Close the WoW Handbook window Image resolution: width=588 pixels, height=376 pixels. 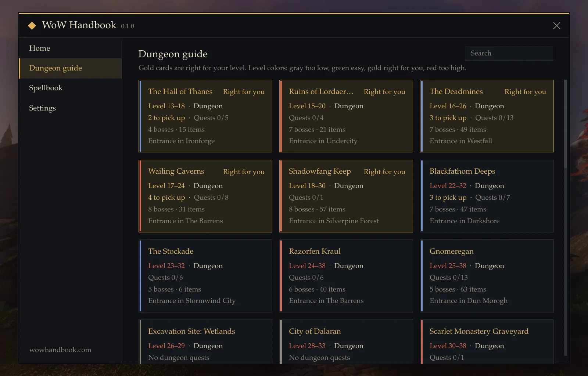click(556, 25)
